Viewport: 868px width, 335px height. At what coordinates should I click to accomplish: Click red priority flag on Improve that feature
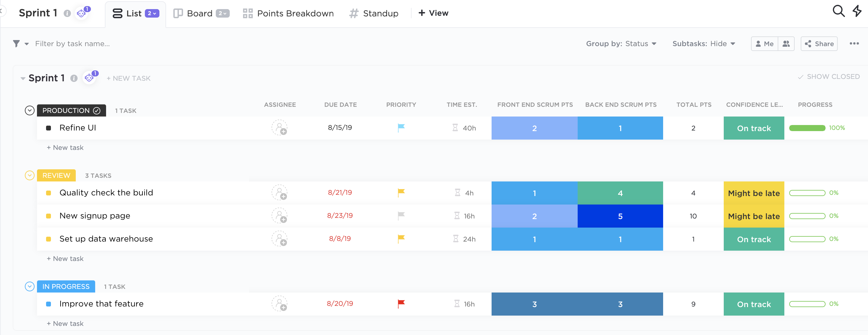[x=401, y=304]
